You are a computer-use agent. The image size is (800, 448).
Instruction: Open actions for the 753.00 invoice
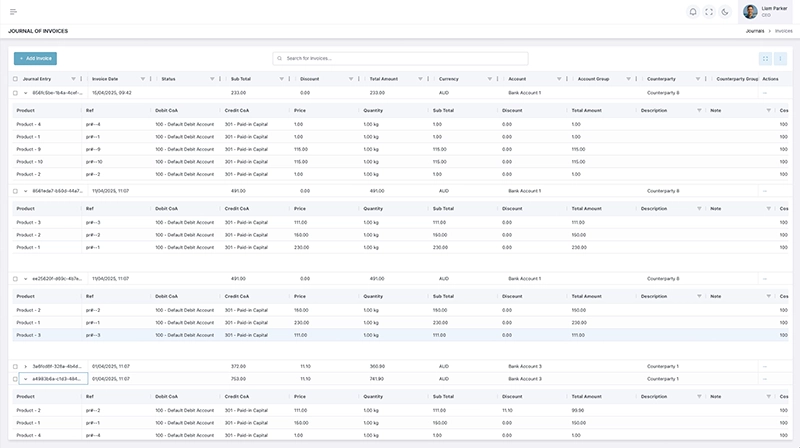[765, 379]
